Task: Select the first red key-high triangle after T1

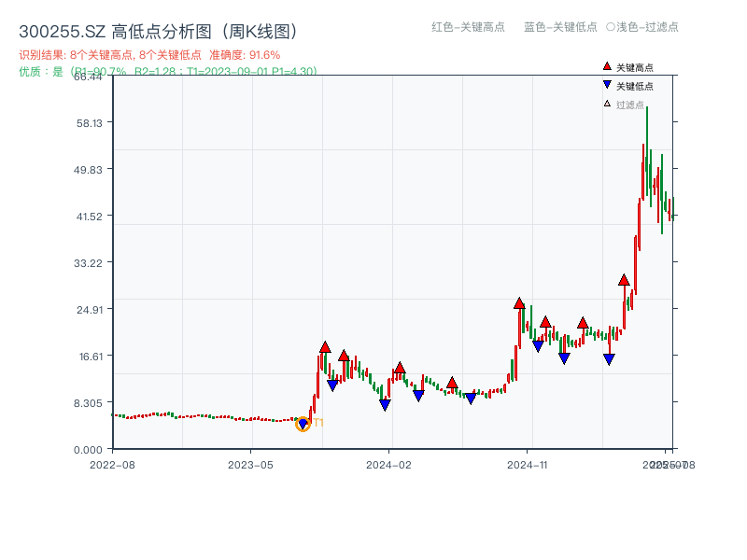Action: [x=325, y=347]
